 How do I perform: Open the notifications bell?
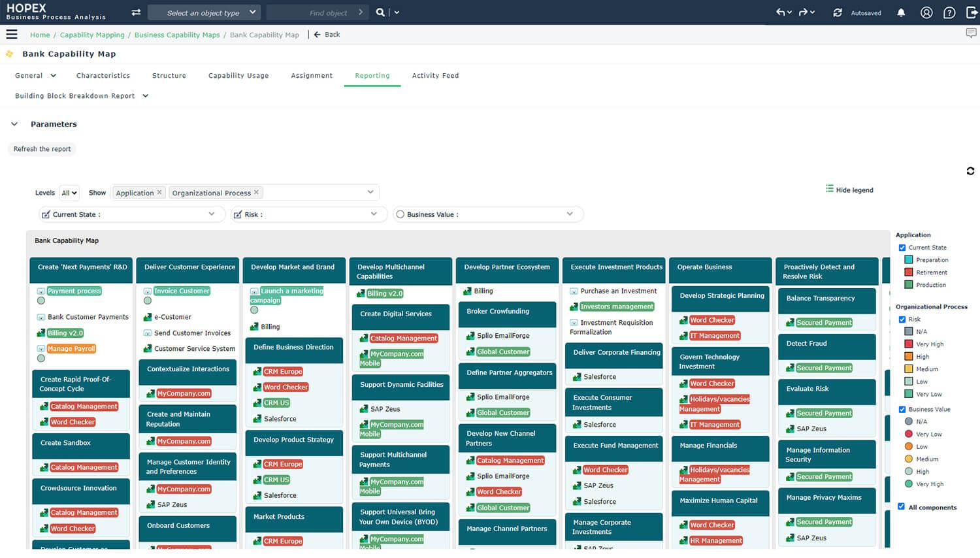tap(901, 12)
